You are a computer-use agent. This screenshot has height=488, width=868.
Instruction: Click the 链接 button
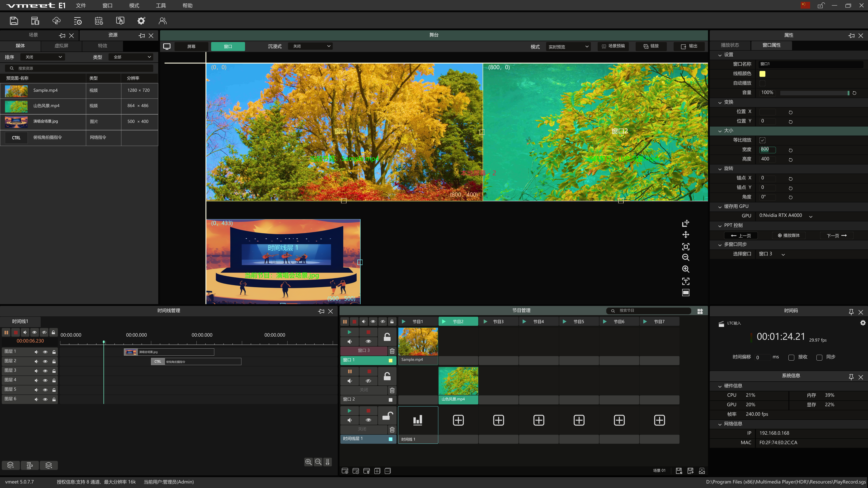coord(651,46)
